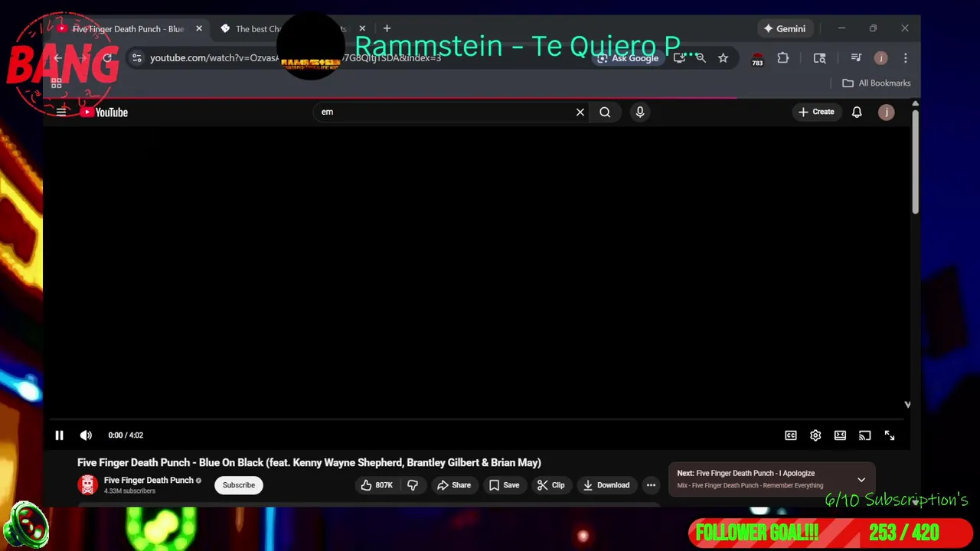Open page zoom indicator in address bar

point(701,58)
